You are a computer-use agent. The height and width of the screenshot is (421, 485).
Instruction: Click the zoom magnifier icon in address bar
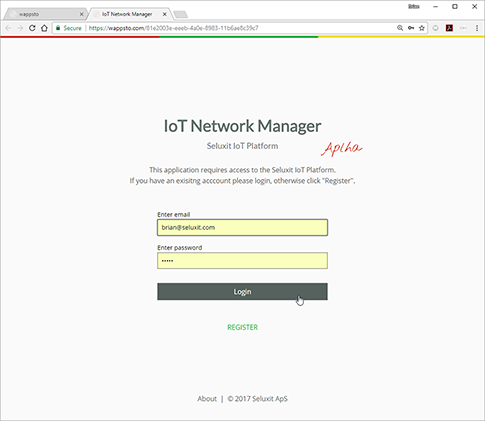pyautogui.click(x=400, y=28)
